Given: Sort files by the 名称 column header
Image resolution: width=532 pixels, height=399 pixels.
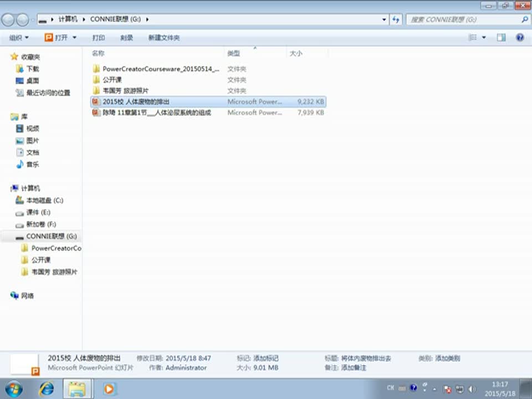Looking at the screenshot, I should pos(98,53).
